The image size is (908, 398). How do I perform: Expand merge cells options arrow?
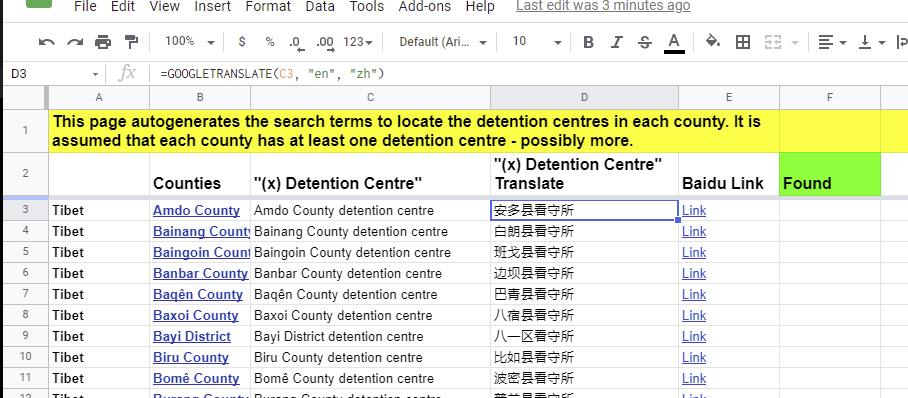795,42
